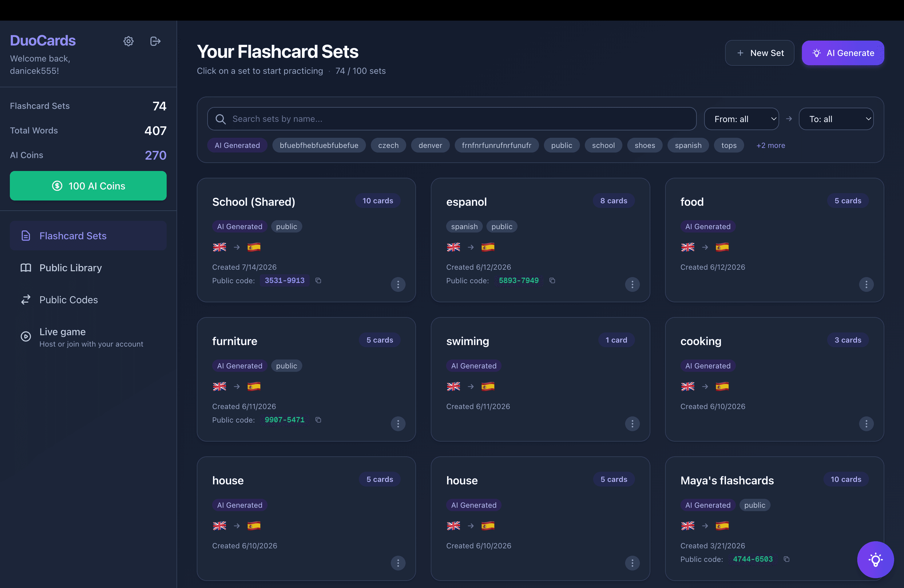The image size is (904, 588).
Task: Click the New Set button
Action: pyautogui.click(x=759, y=53)
